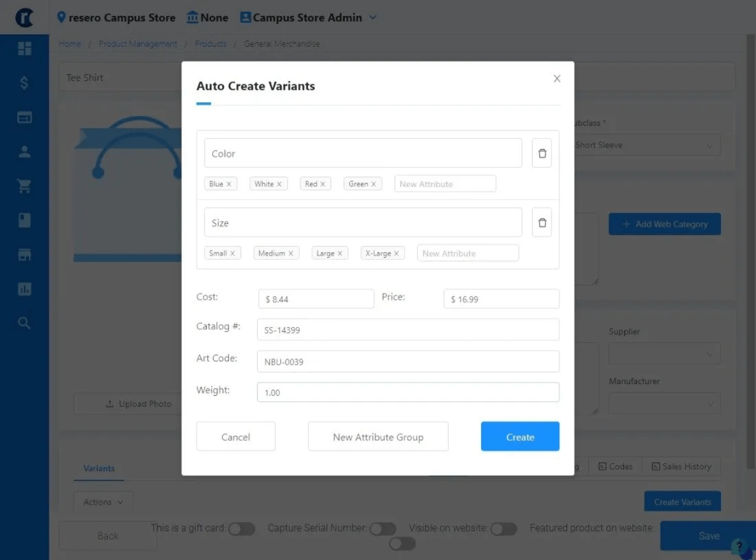The height and width of the screenshot is (560, 756).
Task: Select the sales dollar icon in sidebar
Action: 24,83
